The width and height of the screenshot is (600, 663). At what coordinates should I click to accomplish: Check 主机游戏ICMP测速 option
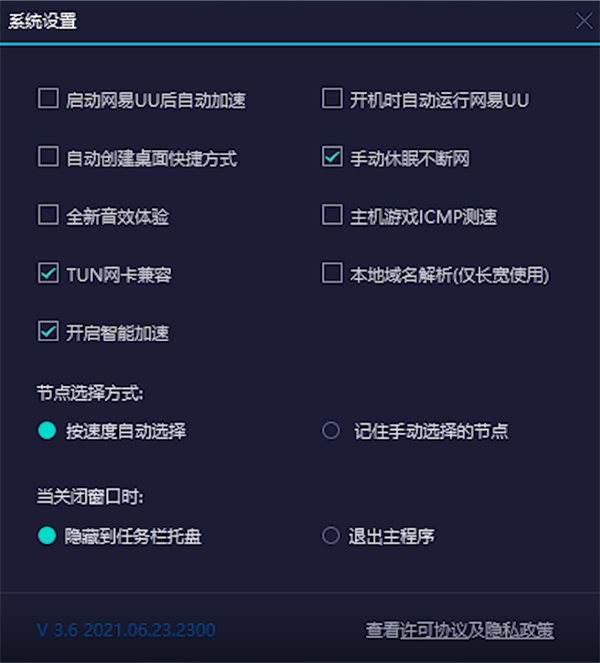tap(332, 215)
